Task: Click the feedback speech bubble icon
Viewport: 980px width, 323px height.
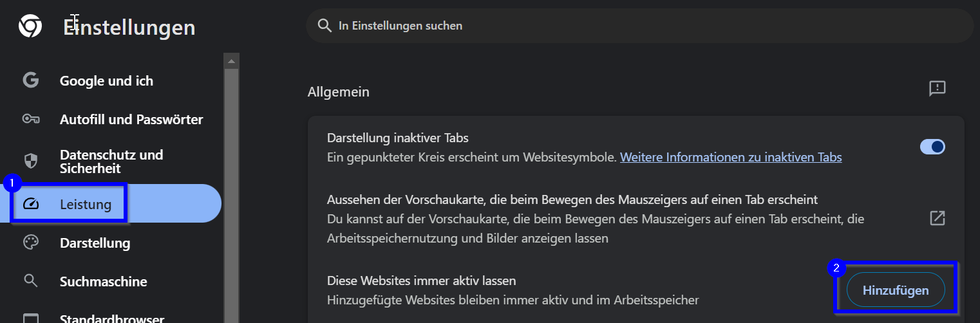Action: [x=937, y=89]
